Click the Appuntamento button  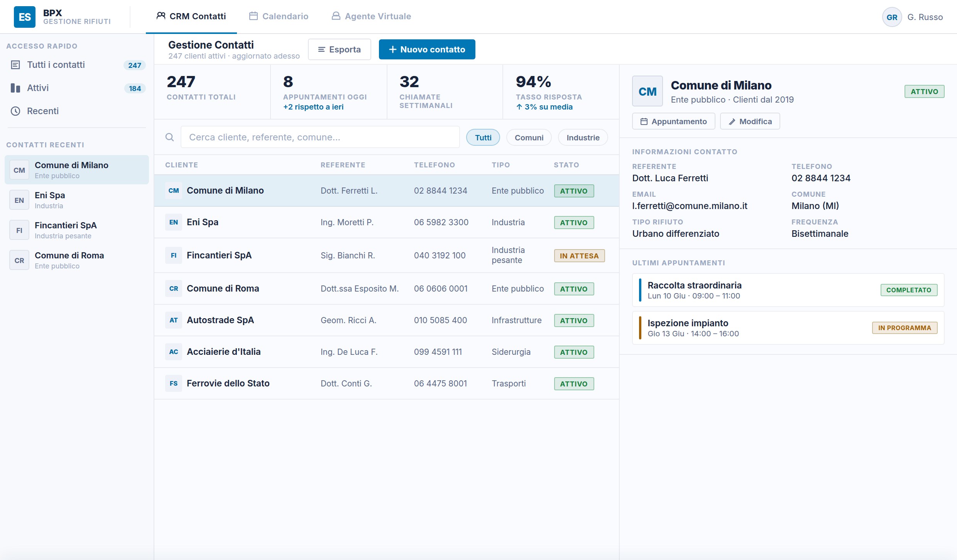(x=674, y=121)
